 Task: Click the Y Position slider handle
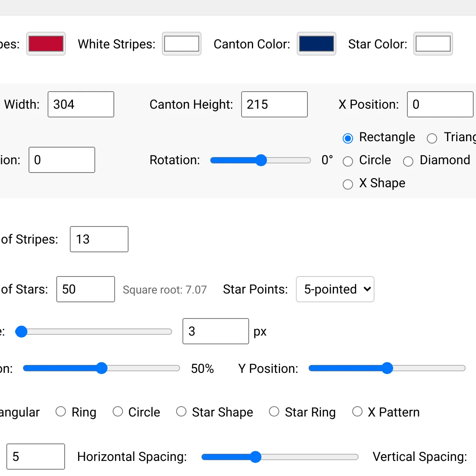pyautogui.click(x=387, y=368)
